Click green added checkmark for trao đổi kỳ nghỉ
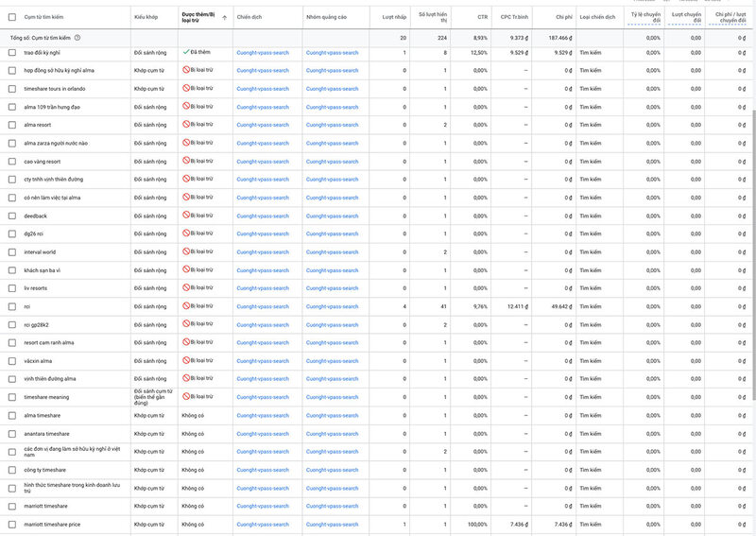The height and width of the screenshot is (536, 756). pos(186,52)
